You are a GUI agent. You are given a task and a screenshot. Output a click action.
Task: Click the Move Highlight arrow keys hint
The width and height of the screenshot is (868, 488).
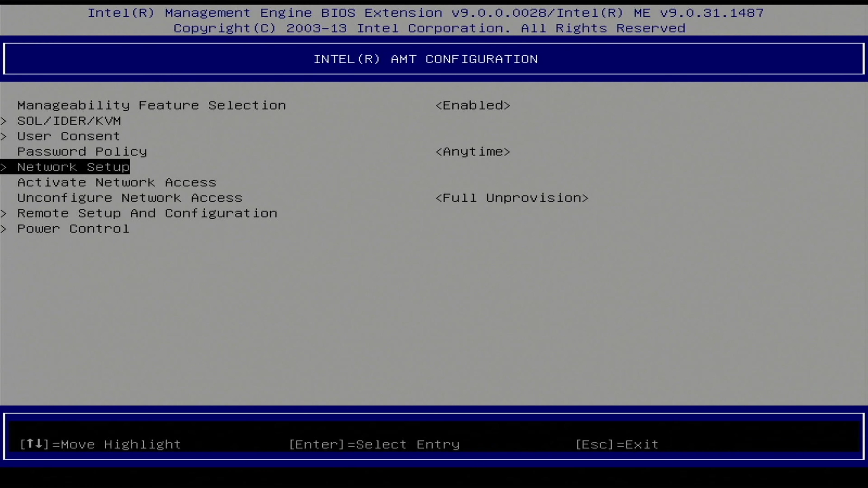click(100, 445)
